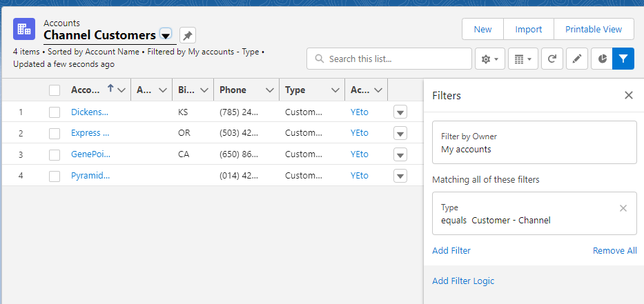Select the display-as table view icon
Viewport: 644px width, 304px height.
[523, 59]
